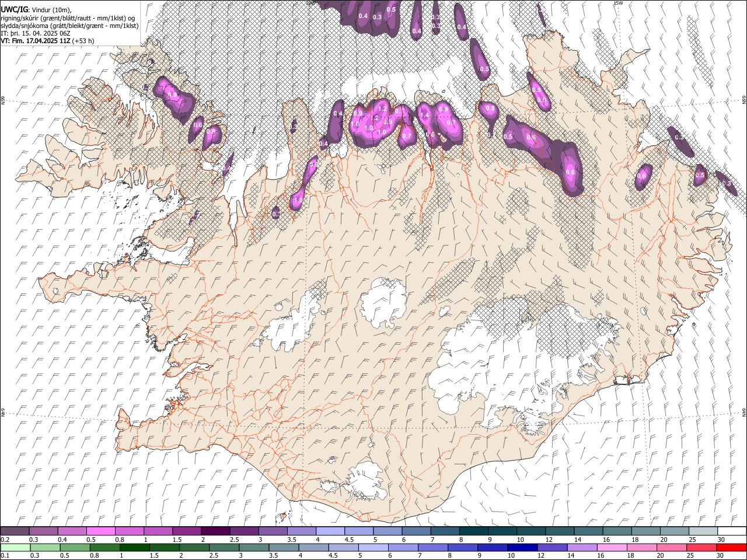The height and width of the screenshot is (560, 747).
Task: Pick pale green rain swatch between 0.1 and 0.3
Action: click(15, 547)
